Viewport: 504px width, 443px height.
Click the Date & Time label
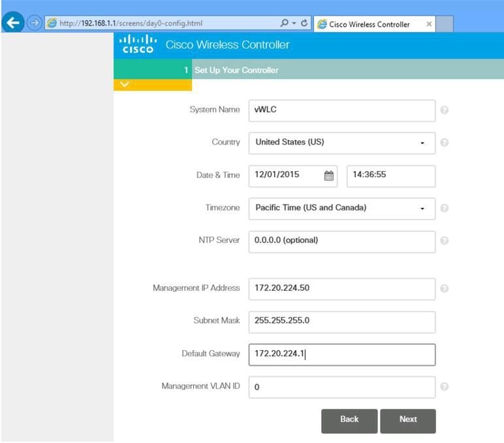[x=218, y=175]
